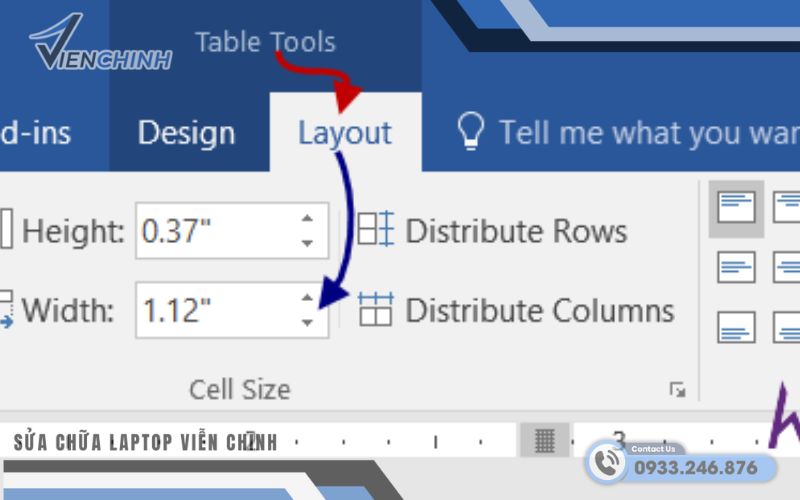Click the Height label
Screen dimensions: 800x500
pyautogui.click(x=73, y=231)
